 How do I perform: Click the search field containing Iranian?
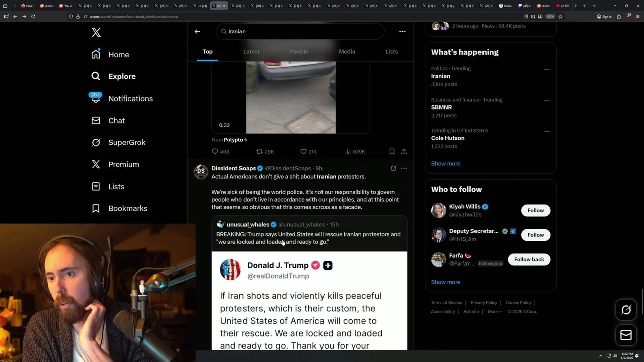coord(300,31)
